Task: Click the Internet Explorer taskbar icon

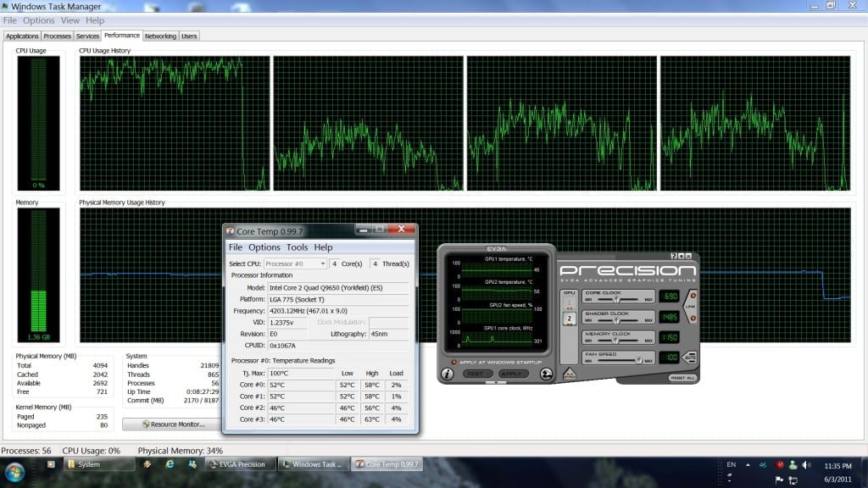Action: (170, 464)
